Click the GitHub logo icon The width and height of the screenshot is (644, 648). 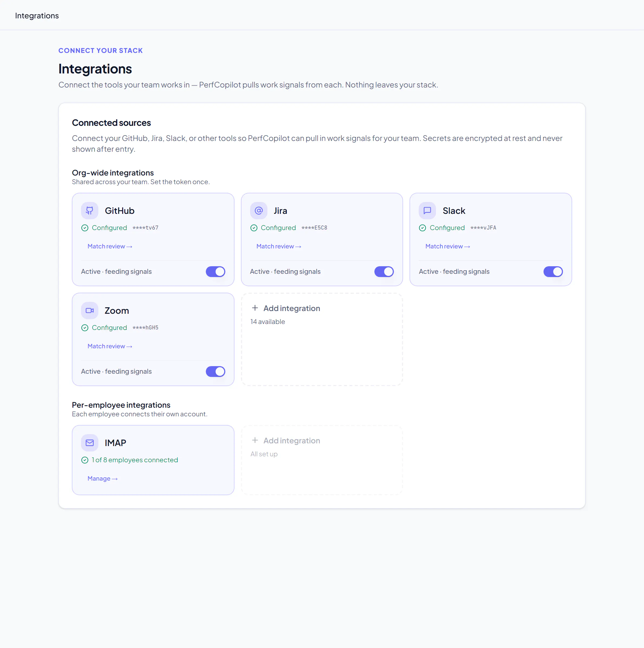pos(90,211)
